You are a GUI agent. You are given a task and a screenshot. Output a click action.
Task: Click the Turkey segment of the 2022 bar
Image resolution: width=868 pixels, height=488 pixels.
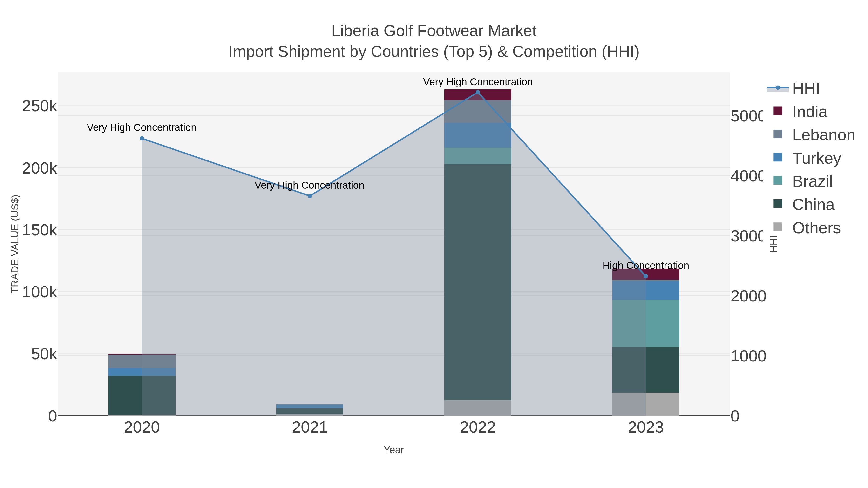click(x=478, y=135)
